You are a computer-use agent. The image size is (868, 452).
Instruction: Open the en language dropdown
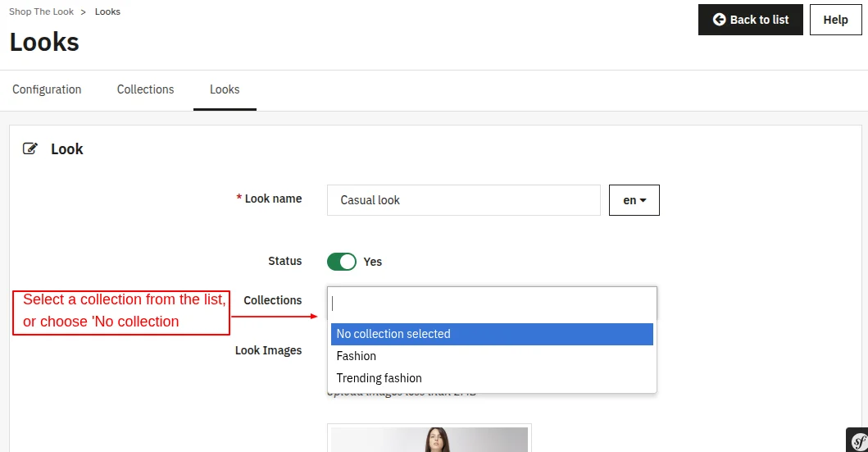[x=634, y=200]
